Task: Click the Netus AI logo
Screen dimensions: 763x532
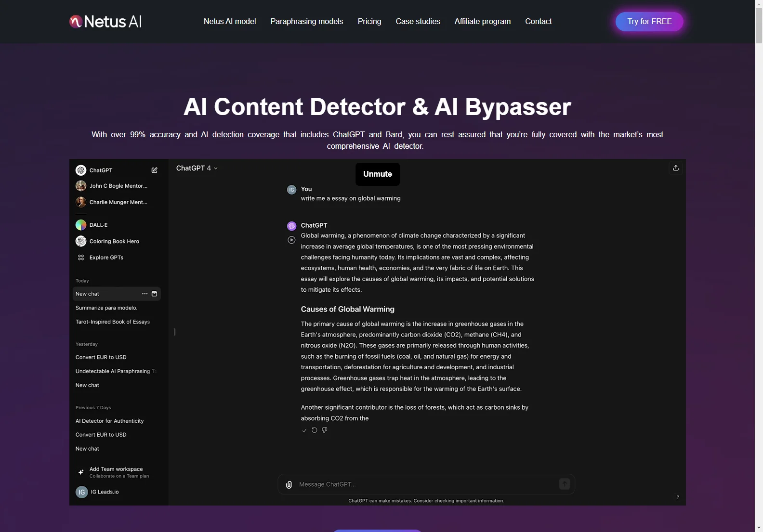Action: coord(105,21)
